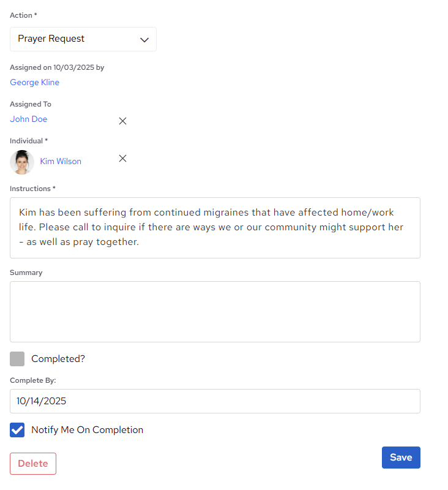Remove John Doe with the X icon
The image size is (448, 490).
point(122,121)
